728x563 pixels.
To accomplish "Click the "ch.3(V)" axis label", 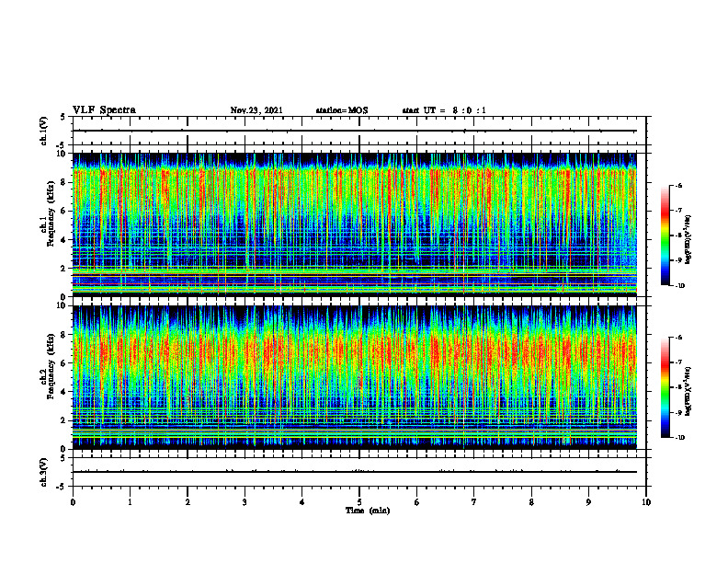I will pyautogui.click(x=44, y=472).
